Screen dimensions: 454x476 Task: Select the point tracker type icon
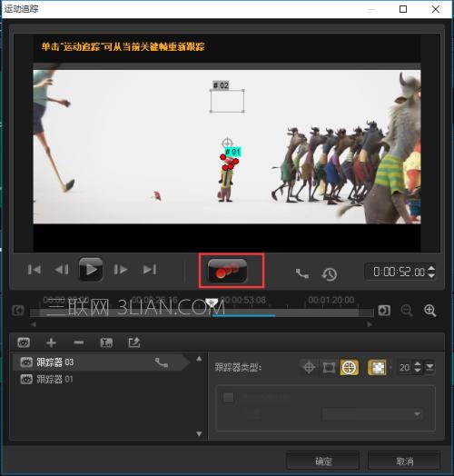coord(309,367)
